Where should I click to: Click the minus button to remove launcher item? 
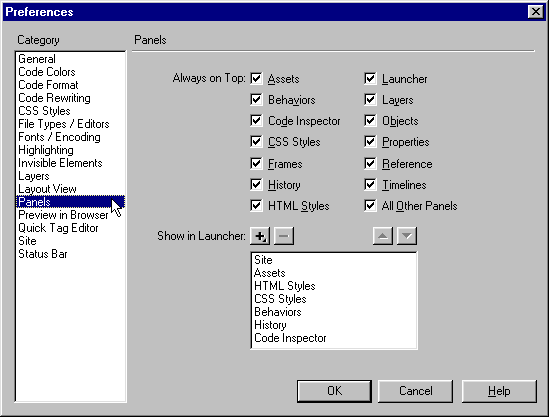pyautogui.click(x=284, y=236)
